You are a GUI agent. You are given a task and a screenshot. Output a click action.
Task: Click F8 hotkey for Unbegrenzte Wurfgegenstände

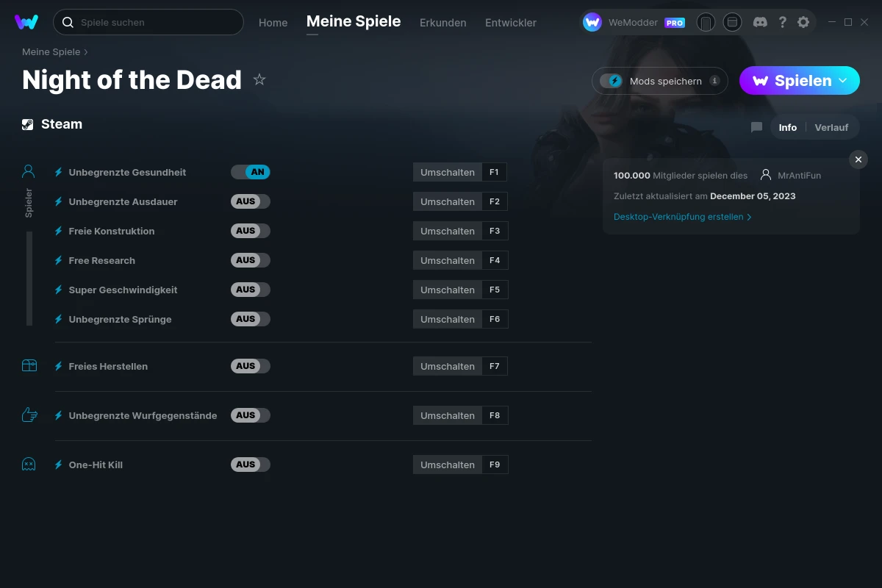point(495,415)
